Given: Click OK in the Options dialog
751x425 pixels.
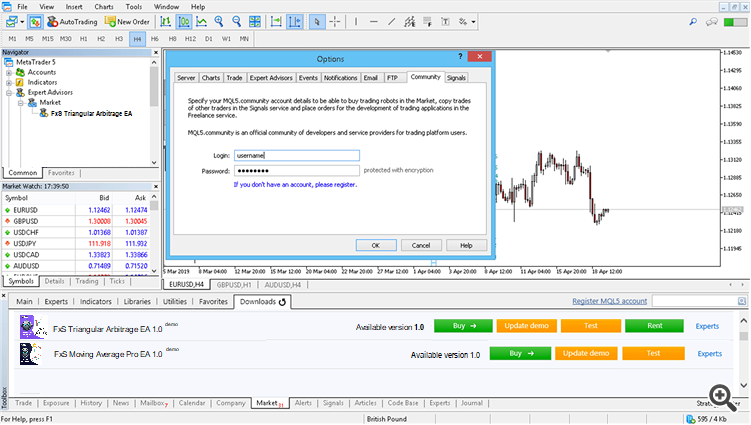Looking at the screenshot, I should click(x=376, y=245).
